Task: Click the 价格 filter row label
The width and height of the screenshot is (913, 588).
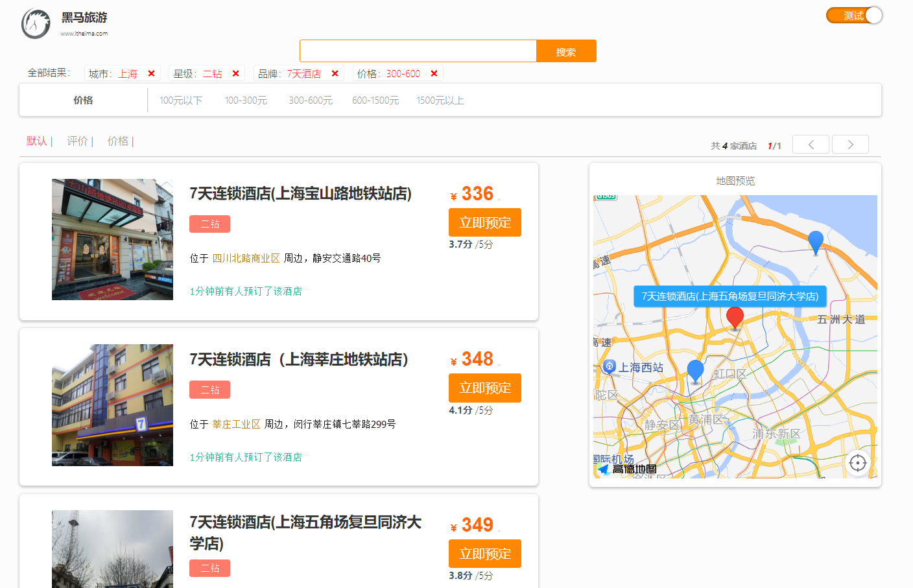Action: 83,100
